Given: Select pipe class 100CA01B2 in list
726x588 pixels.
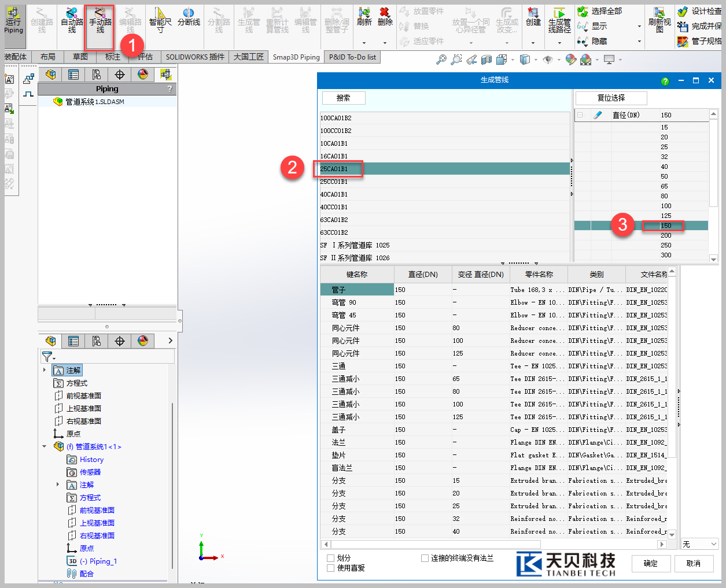Looking at the screenshot, I should tap(445, 118).
